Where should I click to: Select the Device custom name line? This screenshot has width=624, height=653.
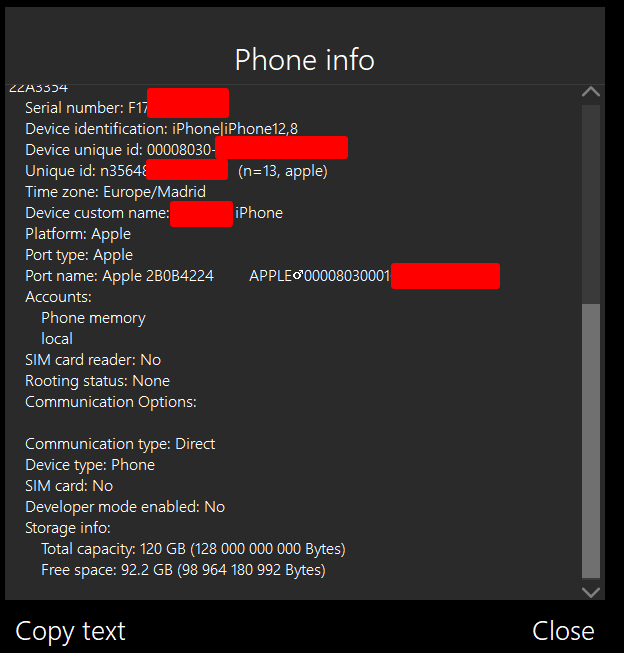click(154, 213)
